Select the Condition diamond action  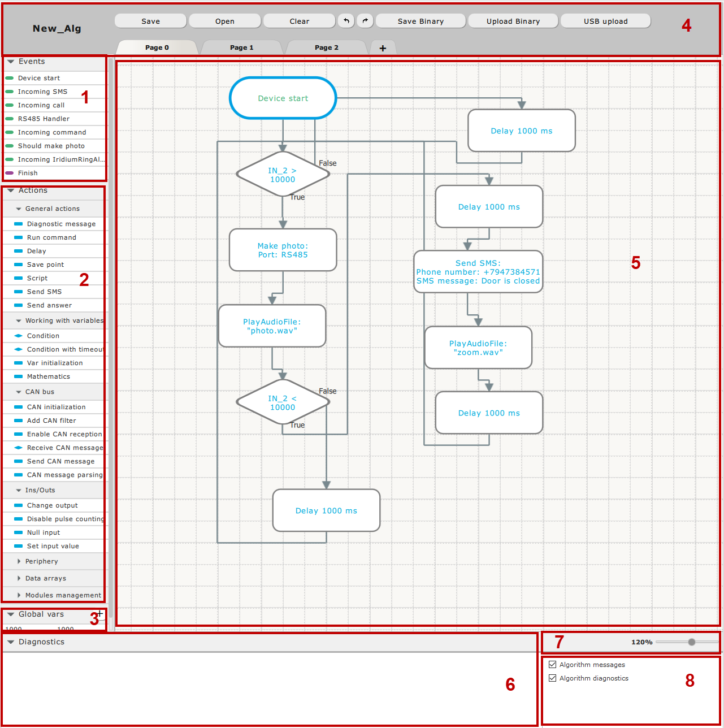pyautogui.click(x=43, y=336)
